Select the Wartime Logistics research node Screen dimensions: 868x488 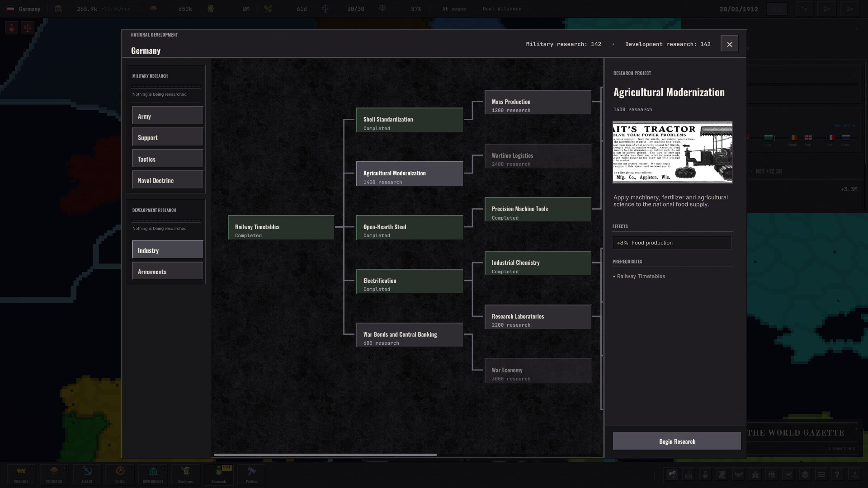pyautogui.click(x=538, y=156)
